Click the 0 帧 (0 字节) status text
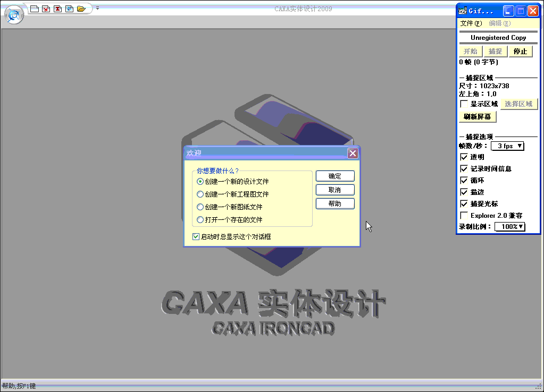Screen dimensions: 544x392 [x=479, y=62]
